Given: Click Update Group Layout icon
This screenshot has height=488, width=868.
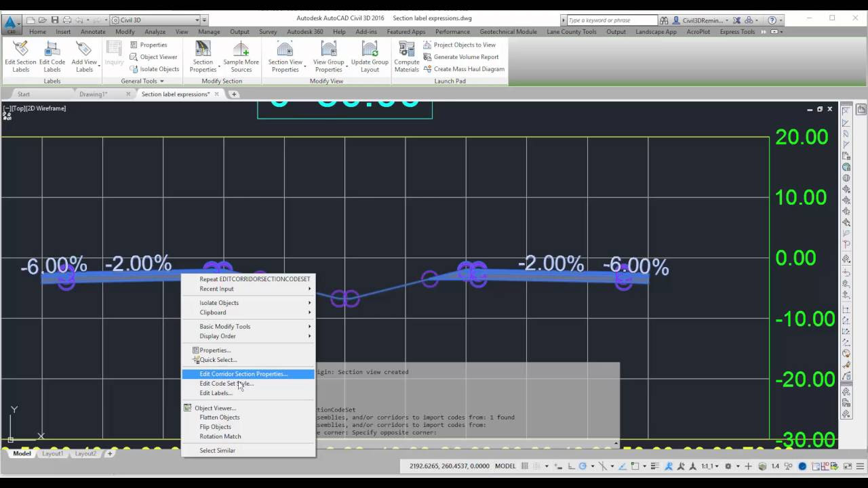Looking at the screenshot, I should coord(370,49).
